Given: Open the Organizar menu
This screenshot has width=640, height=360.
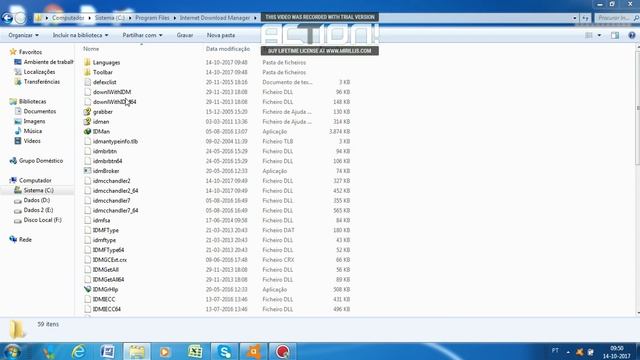Looking at the screenshot, I should [23, 35].
